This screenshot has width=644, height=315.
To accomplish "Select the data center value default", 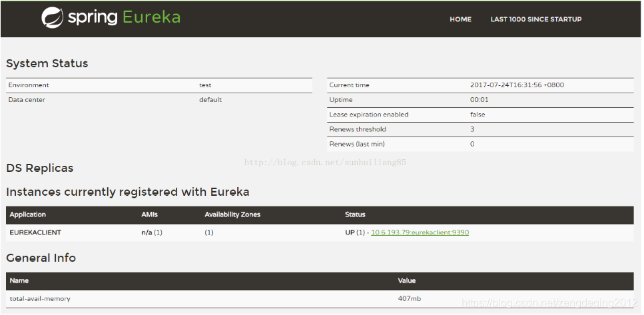I will coord(210,100).
